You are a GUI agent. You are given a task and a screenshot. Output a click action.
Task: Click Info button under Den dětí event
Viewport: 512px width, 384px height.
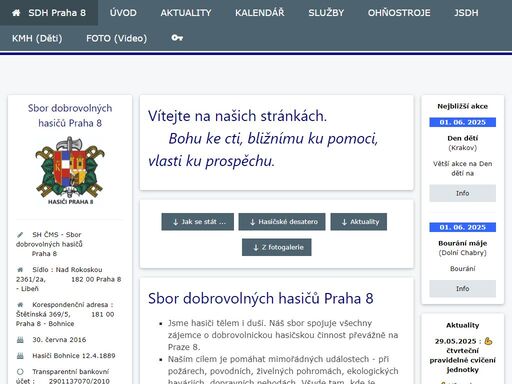coord(463,193)
